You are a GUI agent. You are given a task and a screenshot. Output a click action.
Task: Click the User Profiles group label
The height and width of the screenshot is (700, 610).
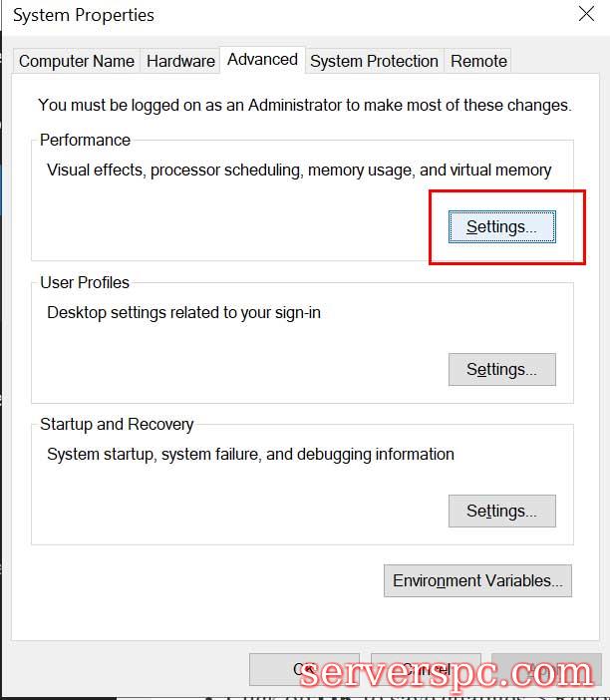85,282
